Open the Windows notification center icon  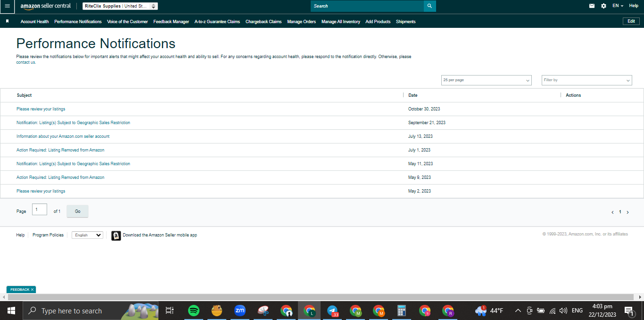coord(629,311)
